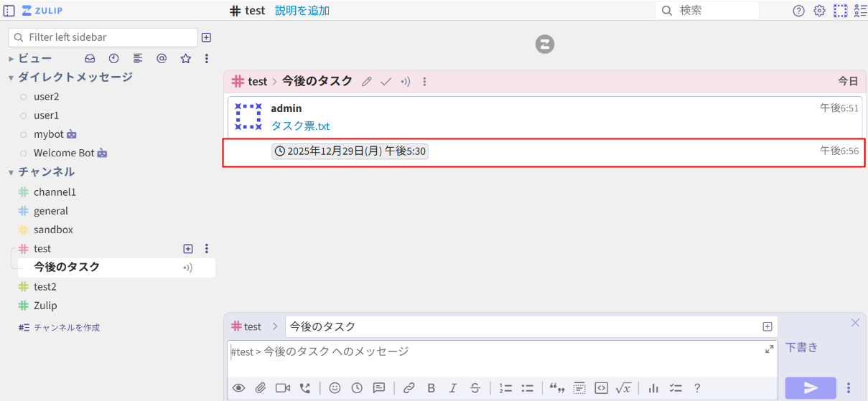
Task: Open Inbox view from sidebar icons
Action: pyautogui.click(x=90, y=59)
